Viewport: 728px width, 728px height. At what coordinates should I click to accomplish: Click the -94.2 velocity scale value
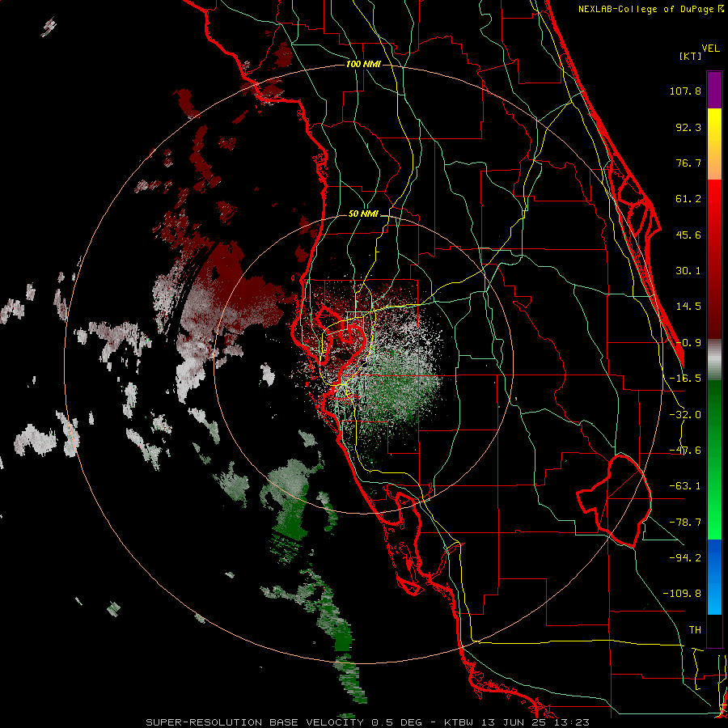[x=685, y=558]
